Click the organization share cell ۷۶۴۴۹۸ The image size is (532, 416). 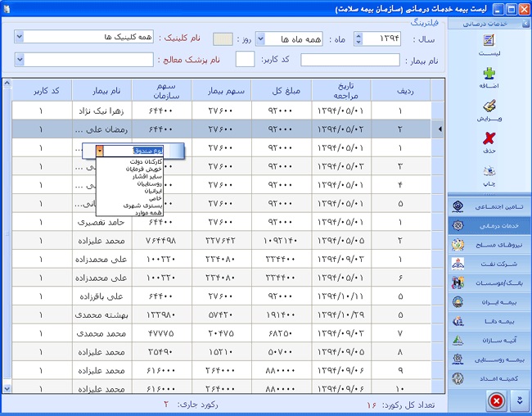coord(162,241)
